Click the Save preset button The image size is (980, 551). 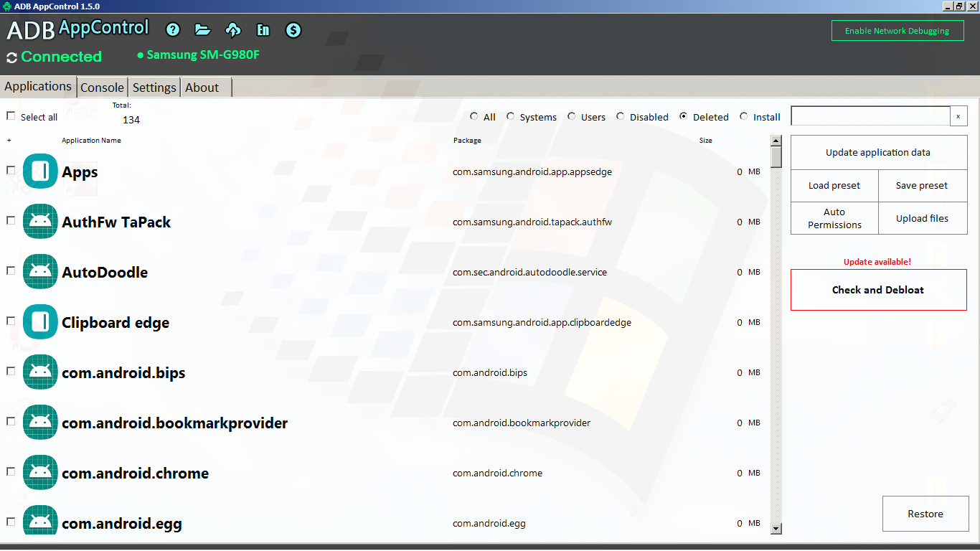click(x=923, y=185)
